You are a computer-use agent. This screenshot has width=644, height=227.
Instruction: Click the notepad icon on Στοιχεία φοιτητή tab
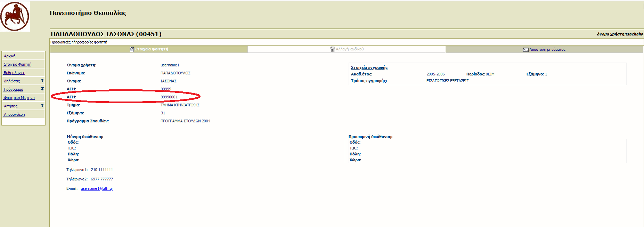point(132,49)
